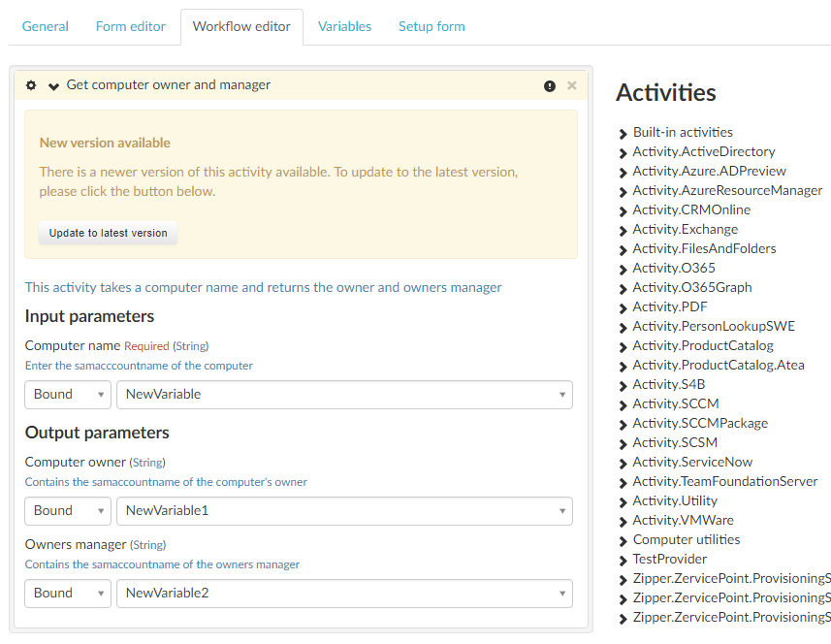The width and height of the screenshot is (831, 644).
Task: Open the NewVariable dropdown for Computer name
Action: [x=344, y=395]
